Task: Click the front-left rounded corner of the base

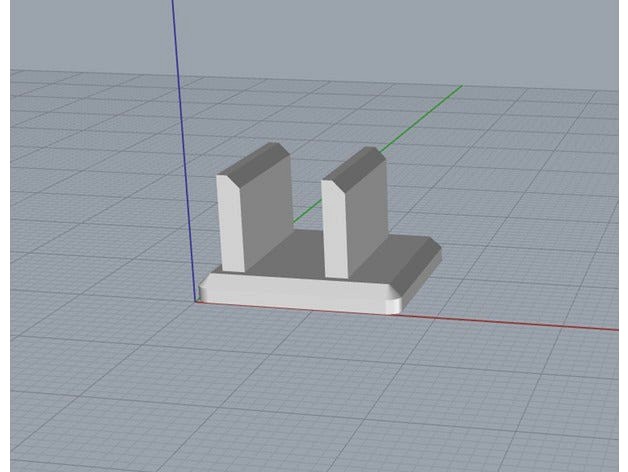Action: coord(203,288)
